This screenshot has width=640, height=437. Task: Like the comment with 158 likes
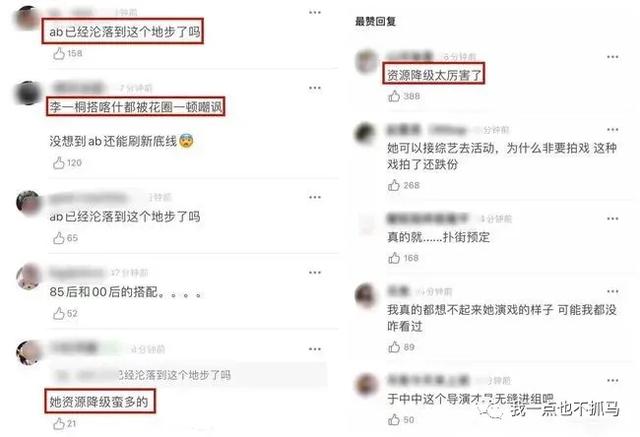click(x=59, y=53)
